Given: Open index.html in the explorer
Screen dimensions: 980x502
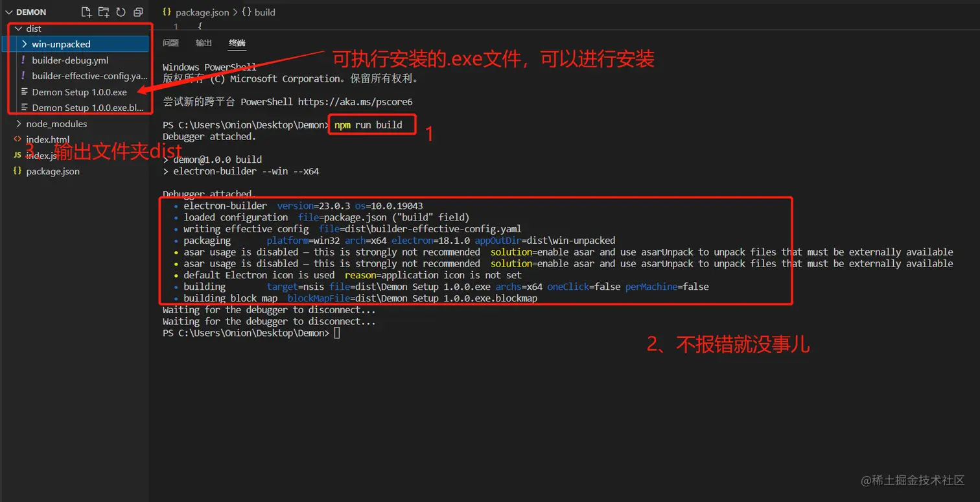Looking at the screenshot, I should [x=48, y=139].
